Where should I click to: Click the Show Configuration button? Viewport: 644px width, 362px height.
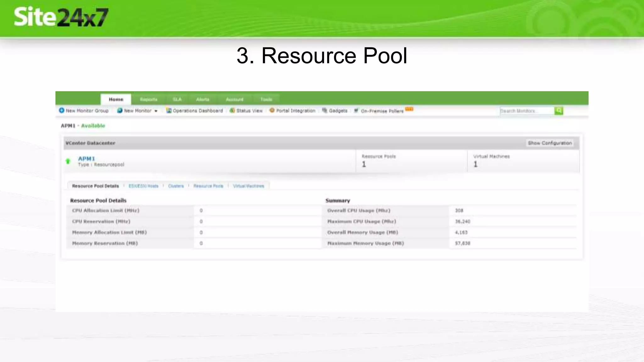(x=550, y=143)
